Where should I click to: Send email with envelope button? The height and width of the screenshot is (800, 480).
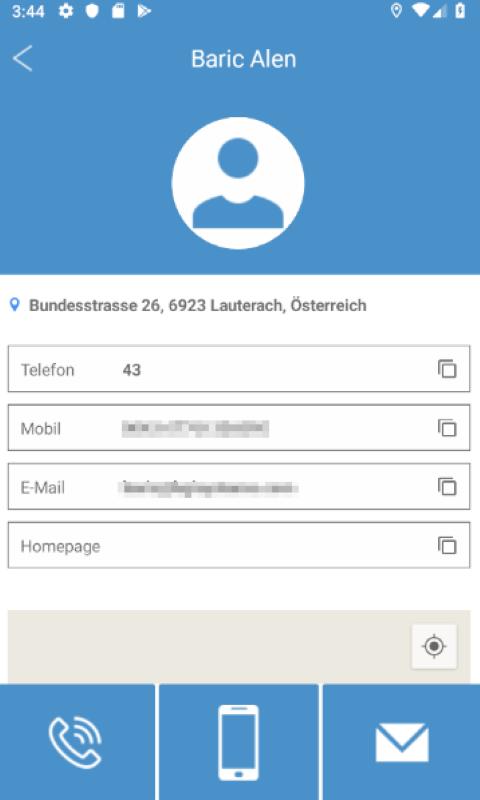pos(401,742)
